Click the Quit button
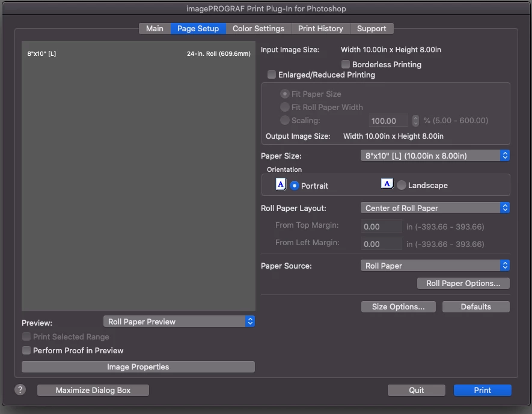 [417, 390]
